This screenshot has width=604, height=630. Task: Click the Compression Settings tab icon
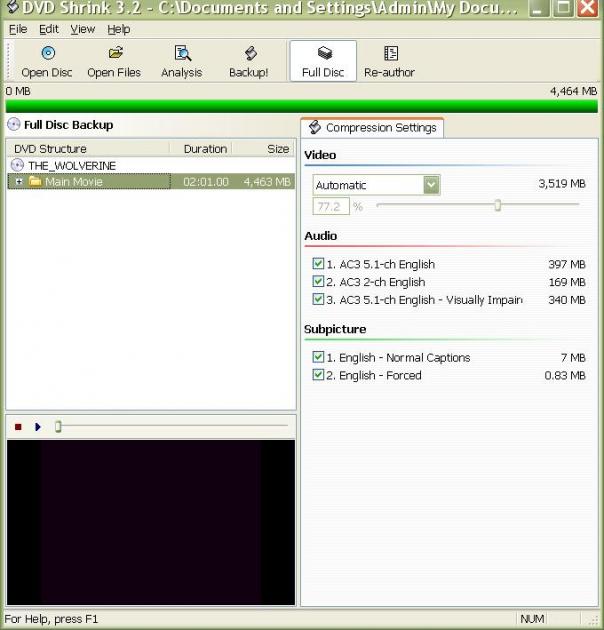(x=315, y=127)
